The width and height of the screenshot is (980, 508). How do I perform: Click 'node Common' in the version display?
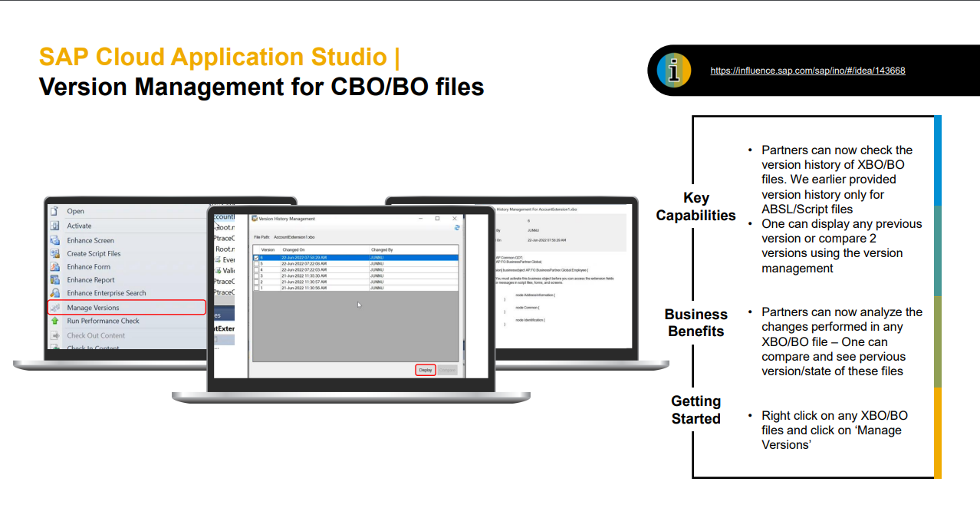click(x=528, y=307)
